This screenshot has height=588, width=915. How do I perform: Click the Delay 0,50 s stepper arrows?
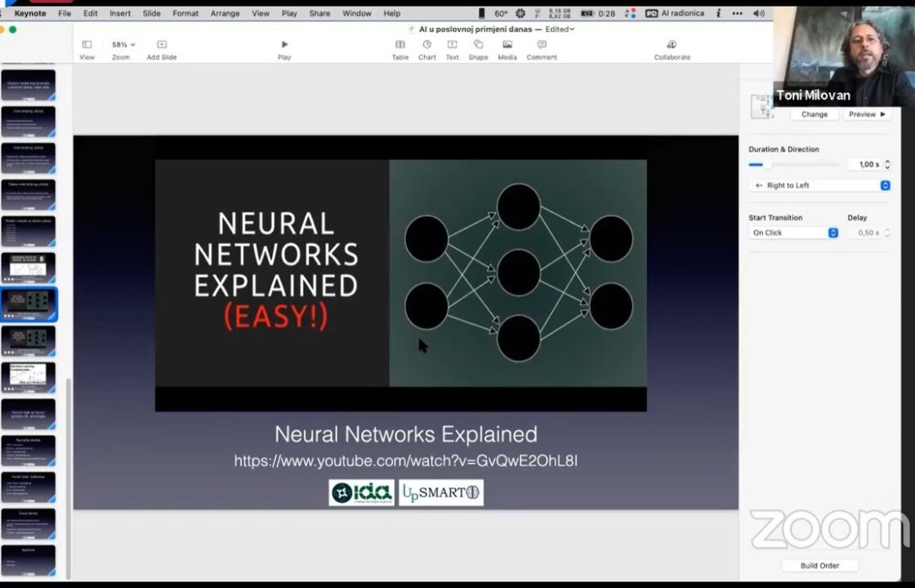887,233
